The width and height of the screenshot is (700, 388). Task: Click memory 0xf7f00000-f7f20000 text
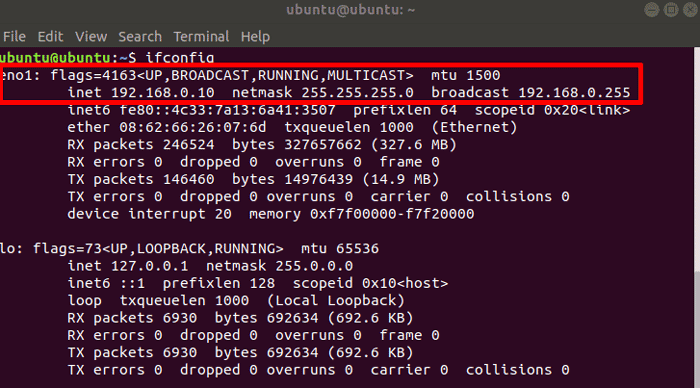coord(362,214)
